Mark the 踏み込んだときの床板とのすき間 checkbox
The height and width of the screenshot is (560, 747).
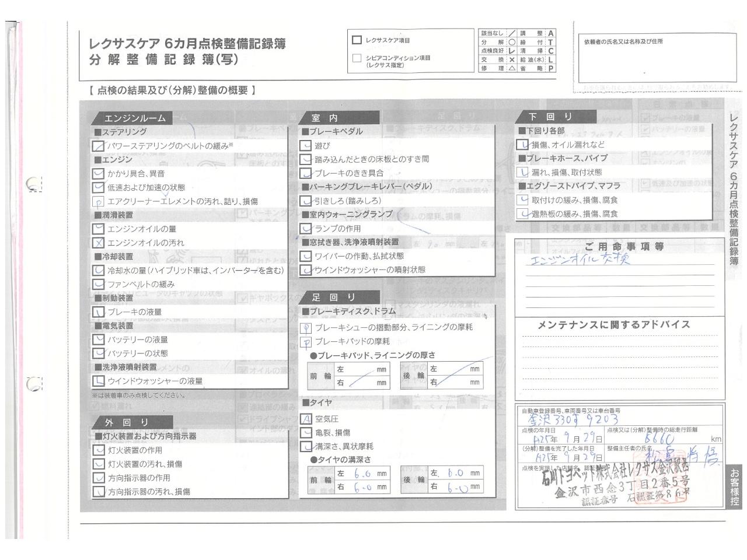tap(306, 159)
